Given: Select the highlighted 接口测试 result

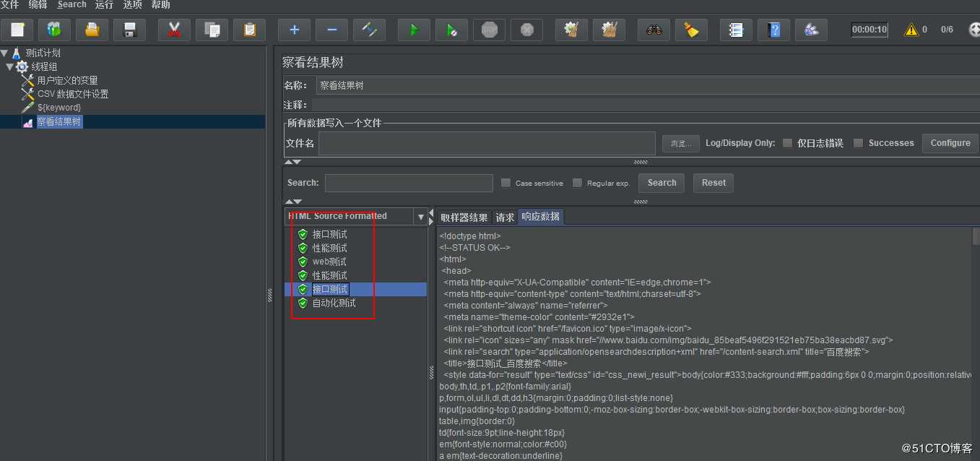Looking at the screenshot, I should tap(330, 289).
